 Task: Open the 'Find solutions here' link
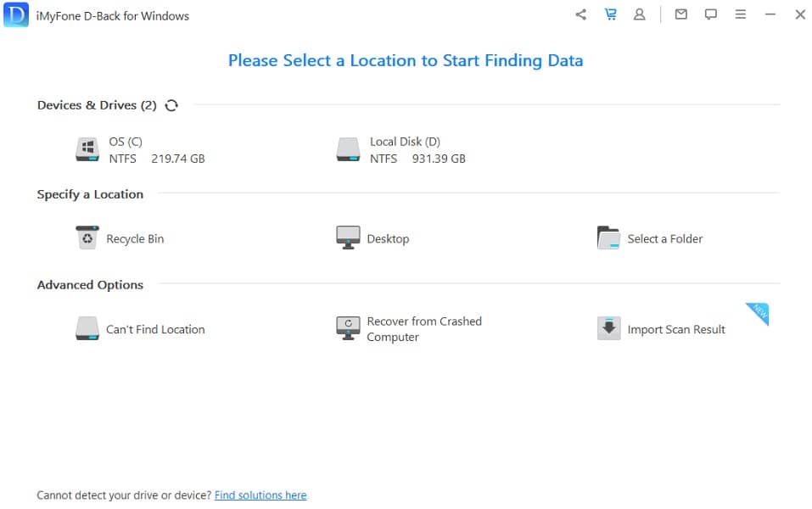click(260, 495)
